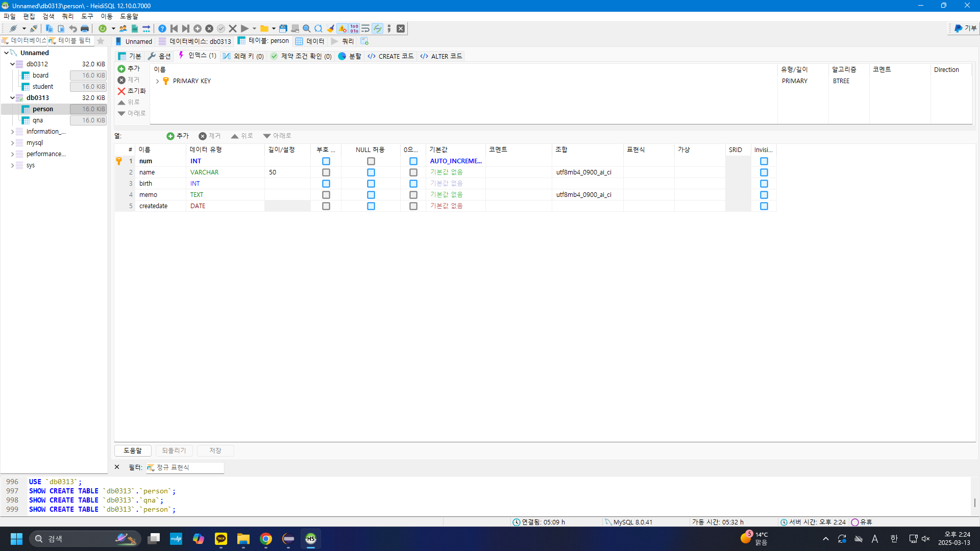Screen dimensions: 980x551
Task: Click the save floppy disk icon
Action: (x=283, y=29)
